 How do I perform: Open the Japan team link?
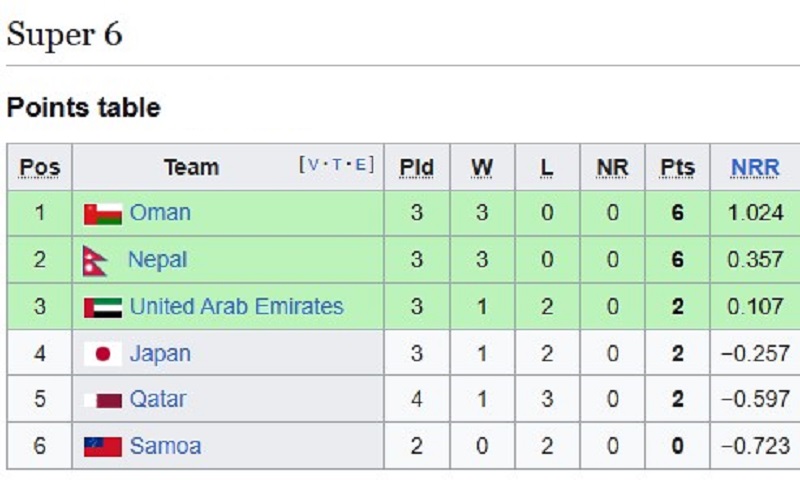pos(160,353)
